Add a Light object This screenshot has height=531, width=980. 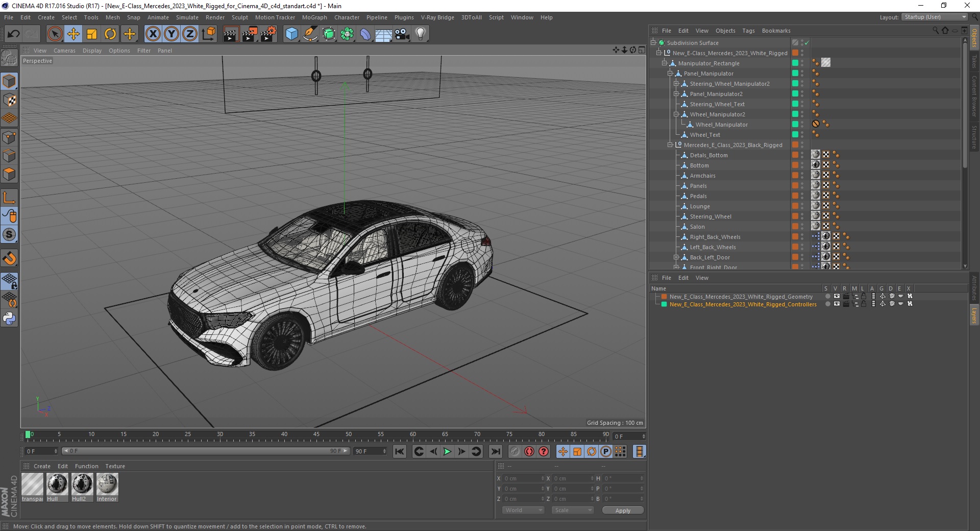click(420, 34)
